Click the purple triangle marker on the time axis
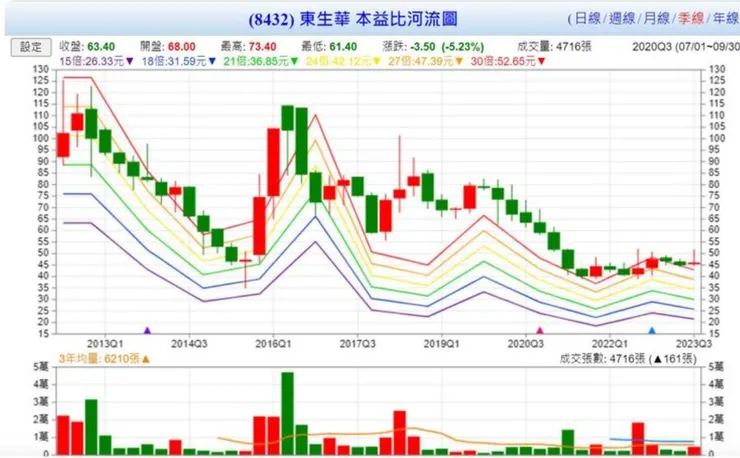Screen dimensions: 740x458 147,331
